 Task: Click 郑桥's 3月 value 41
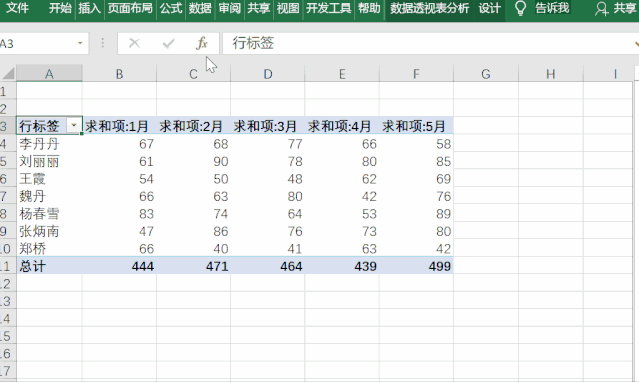click(x=268, y=249)
